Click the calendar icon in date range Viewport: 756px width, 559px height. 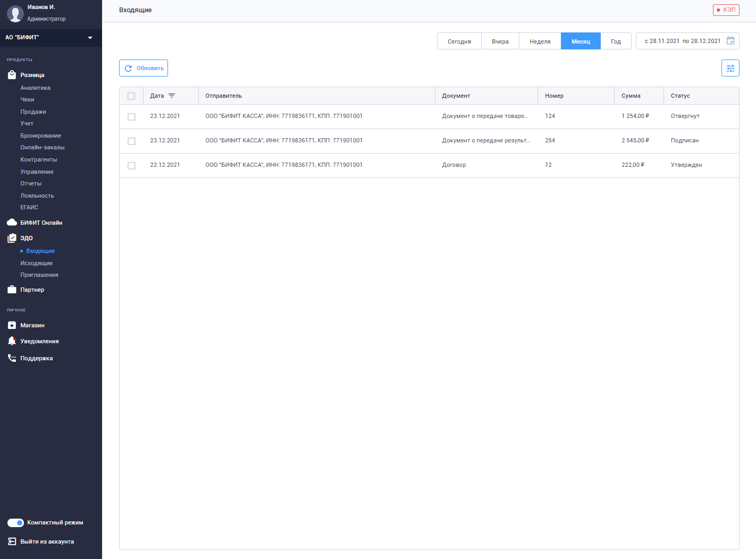730,41
